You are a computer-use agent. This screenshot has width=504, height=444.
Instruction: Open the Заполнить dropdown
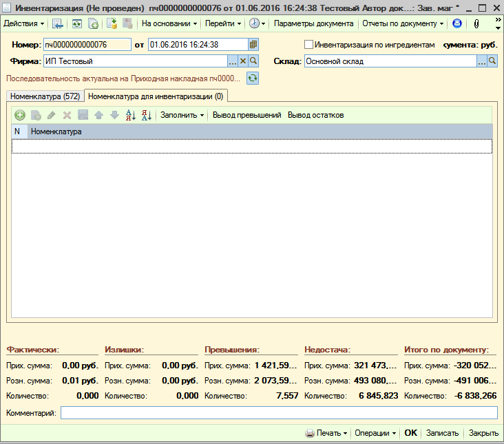182,115
